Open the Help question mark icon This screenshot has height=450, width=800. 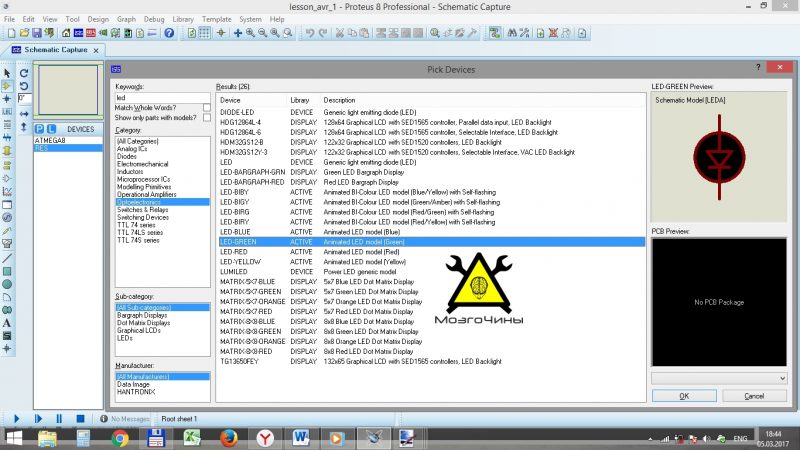click(169, 33)
